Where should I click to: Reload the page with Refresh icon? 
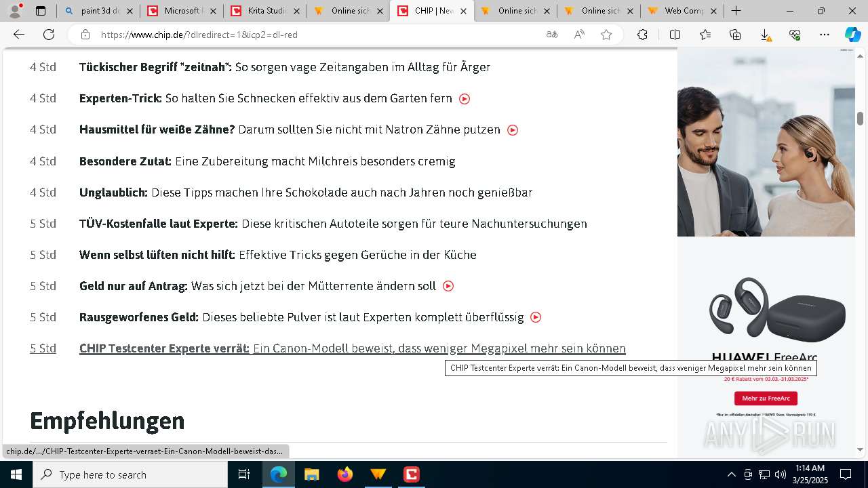click(49, 35)
